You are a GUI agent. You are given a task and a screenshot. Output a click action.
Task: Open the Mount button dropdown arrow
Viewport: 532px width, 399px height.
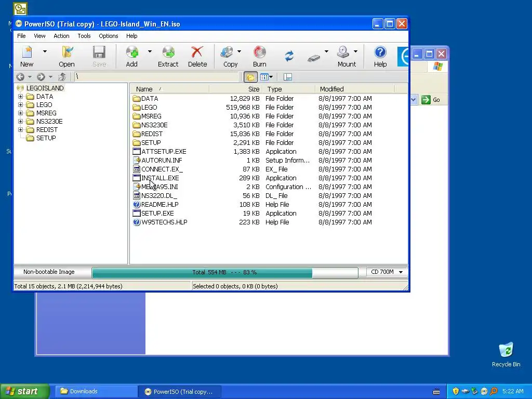point(355,51)
